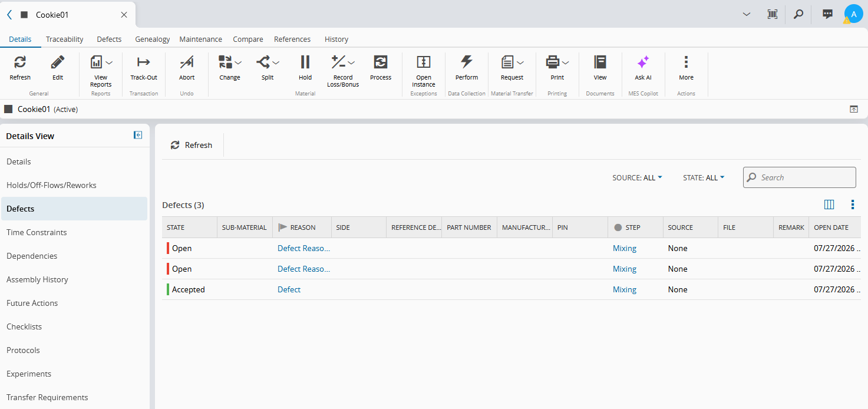The height and width of the screenshot is (409, 868).
Task: Click the Hold pause icon
Action: coord(305,62)
